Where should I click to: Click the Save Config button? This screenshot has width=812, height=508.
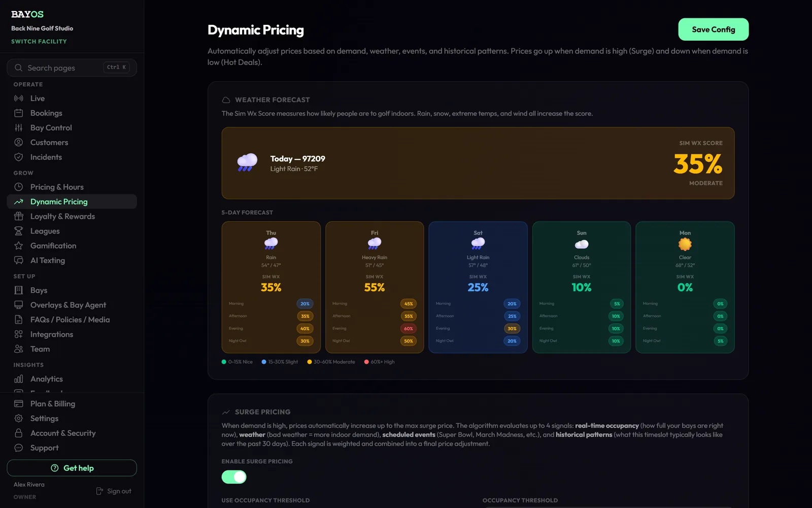coord(714,29)
